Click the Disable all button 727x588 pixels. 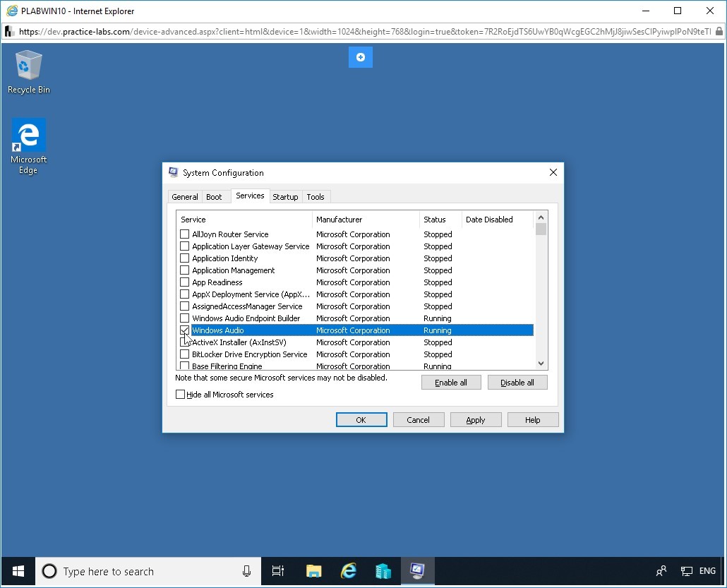pyautogui.click(x=517, y=383)
